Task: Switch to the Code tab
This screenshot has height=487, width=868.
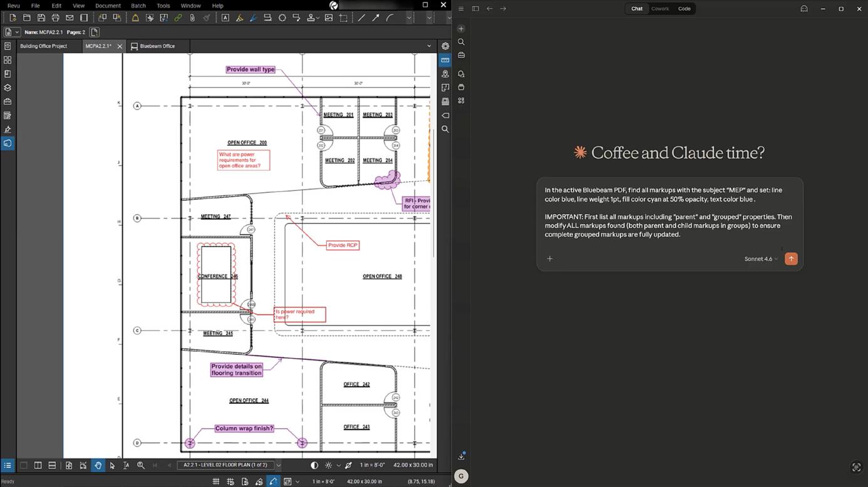Action: coord(684,9)
